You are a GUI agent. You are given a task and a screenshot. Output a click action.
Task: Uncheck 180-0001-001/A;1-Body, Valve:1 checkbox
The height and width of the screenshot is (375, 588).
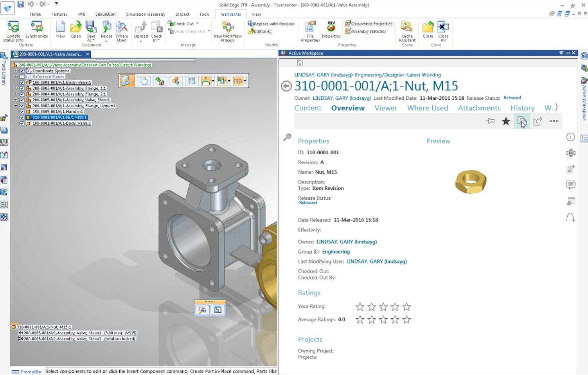click(22, 83)
